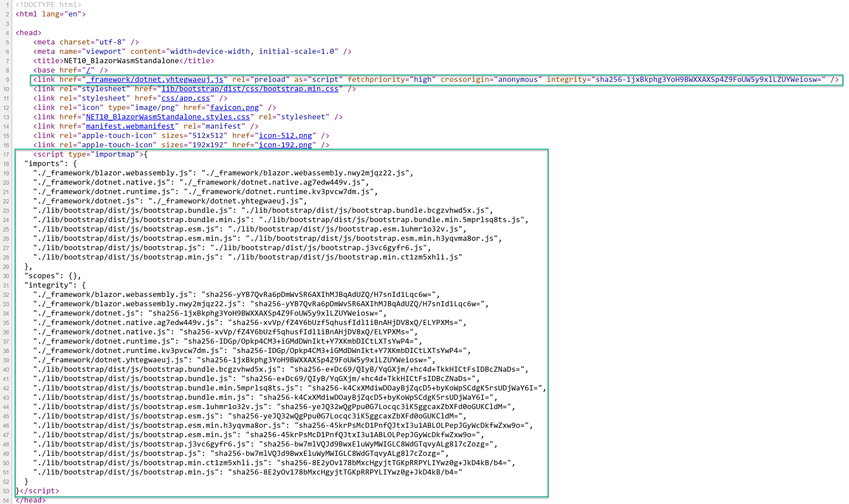The width and height of the screenshot is (849, 504).
Task: Click the sha256 hash on line 32
Action: tap(318, 294)
